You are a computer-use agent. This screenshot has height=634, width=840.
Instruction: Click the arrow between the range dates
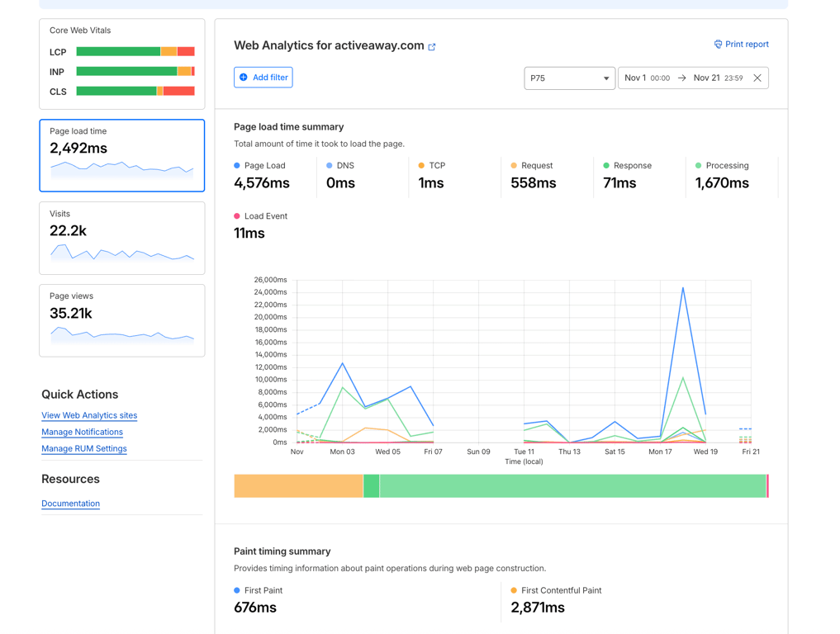[682, 78]
